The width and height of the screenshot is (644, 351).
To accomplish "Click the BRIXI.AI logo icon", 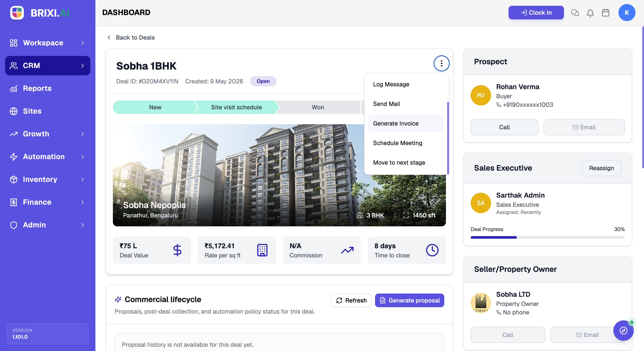I will pos(17,13).
